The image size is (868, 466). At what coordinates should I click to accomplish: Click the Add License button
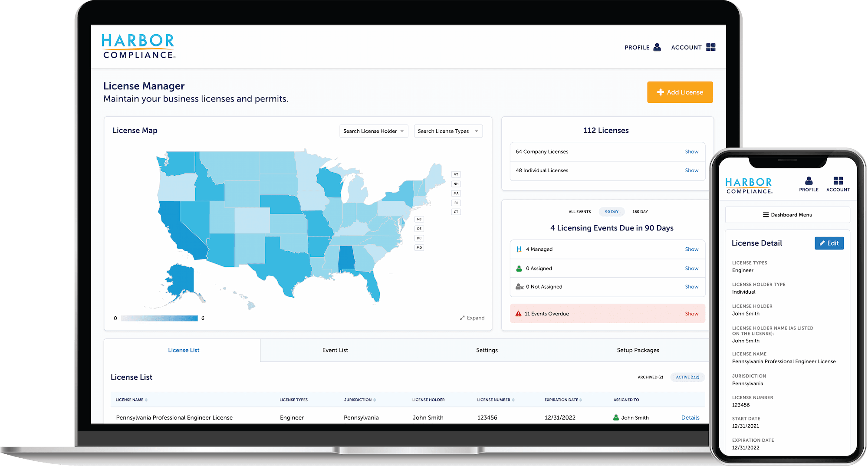pyautogui.click(x=680, y=92)
